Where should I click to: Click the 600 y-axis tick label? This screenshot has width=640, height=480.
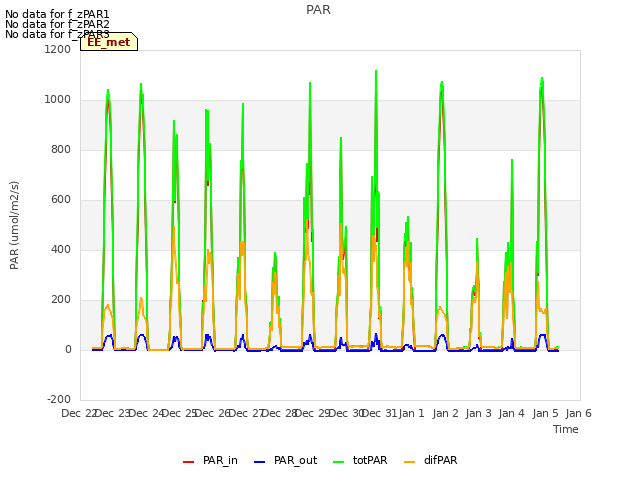pos(61,200)
